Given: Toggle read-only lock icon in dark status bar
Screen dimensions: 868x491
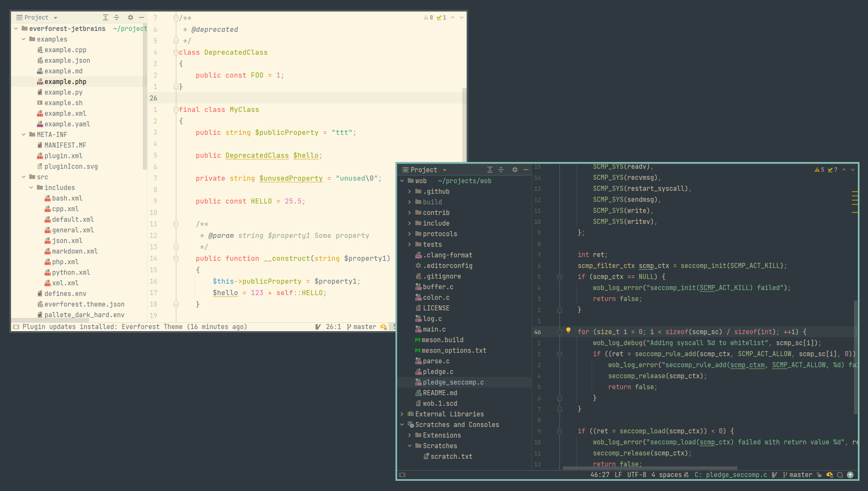Looking at the screenshot, I should 819,475.
